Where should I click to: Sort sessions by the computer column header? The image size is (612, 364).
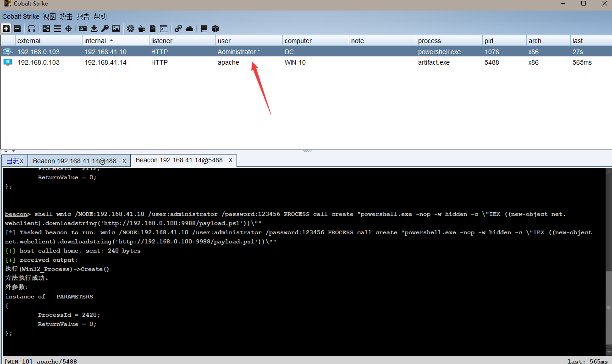[316, 41]
